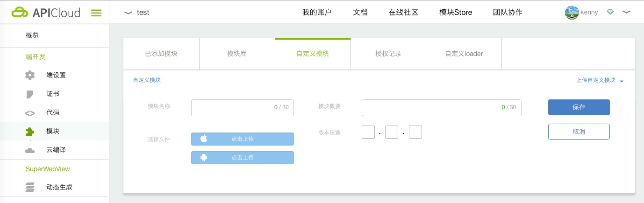Open 模块Store in top navigation

pyautogui.click(x=456, y=13)
